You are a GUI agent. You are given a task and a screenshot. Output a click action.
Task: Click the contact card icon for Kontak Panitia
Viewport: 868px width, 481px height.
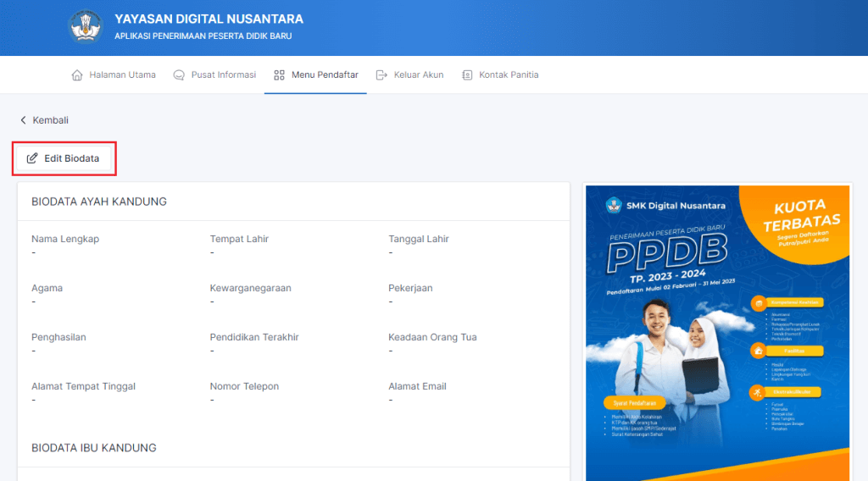pos(467,75)
